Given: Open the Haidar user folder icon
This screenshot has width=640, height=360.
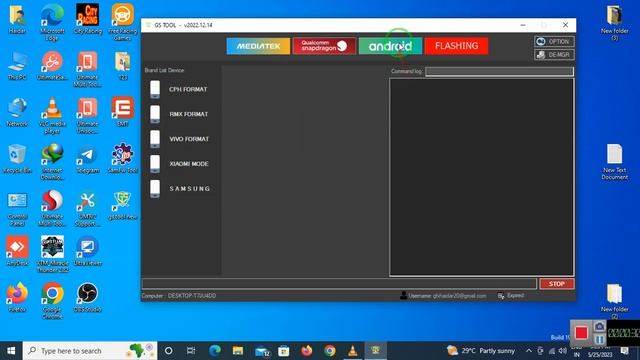Looking at the screenshot, I should click(17, 19).
